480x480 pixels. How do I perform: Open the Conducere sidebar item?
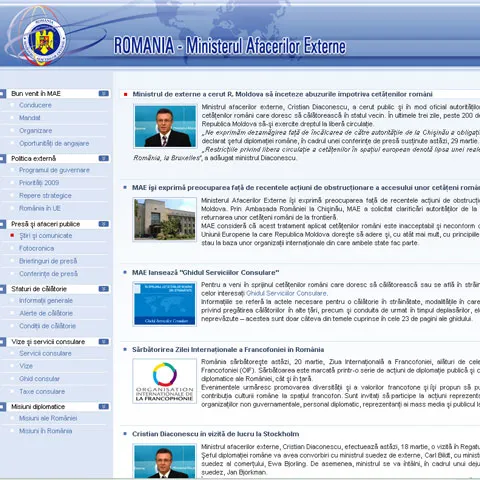[x=35, y=105]
